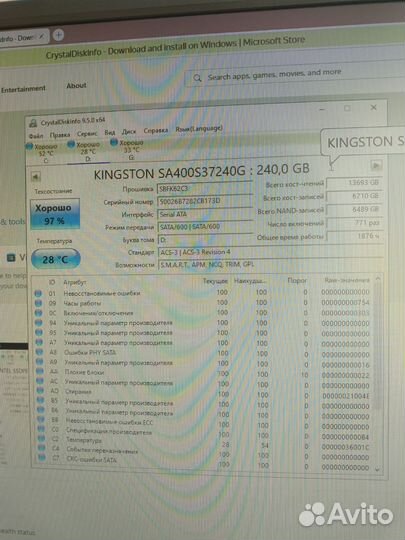Go to previous disk with left arrow button
The image size is (405, 540).
35,177
